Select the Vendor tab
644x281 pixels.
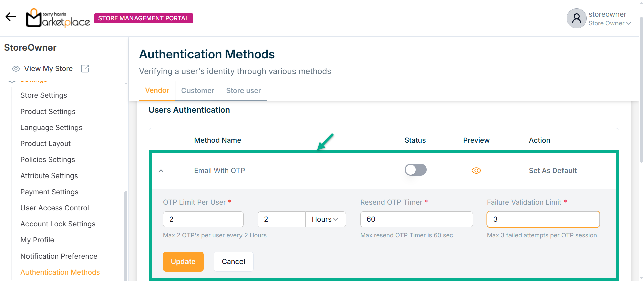click(157, 90)
